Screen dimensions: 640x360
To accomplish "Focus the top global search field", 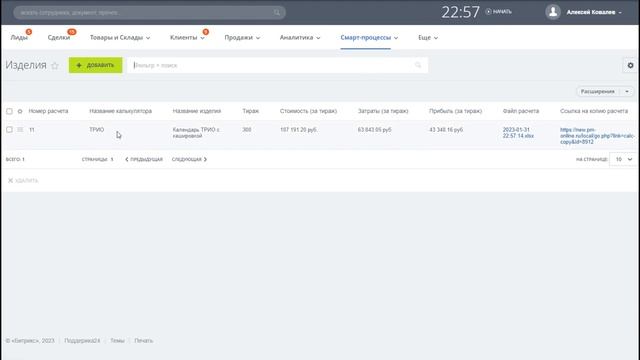I will [149, 12].
